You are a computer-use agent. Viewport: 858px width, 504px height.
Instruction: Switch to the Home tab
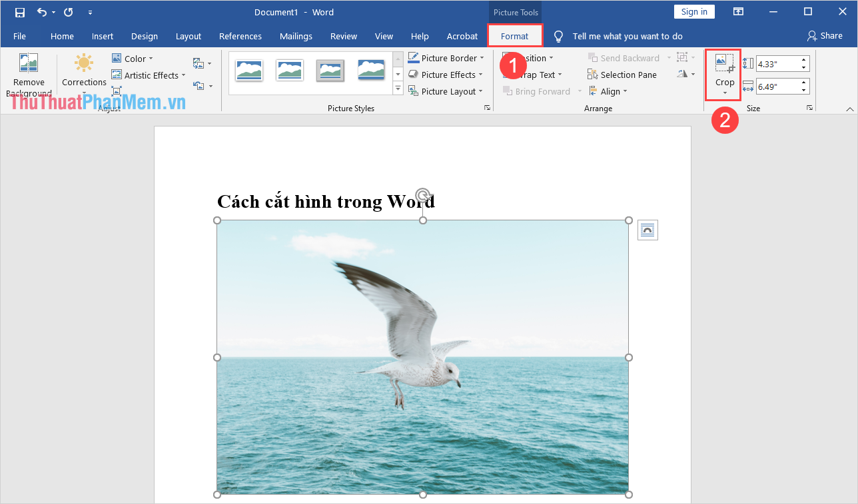[x=62, y=36]
